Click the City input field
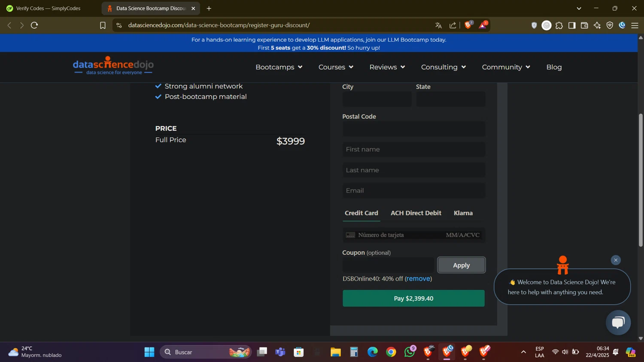This screenshot has height=362, width=644. click(377, 99)
